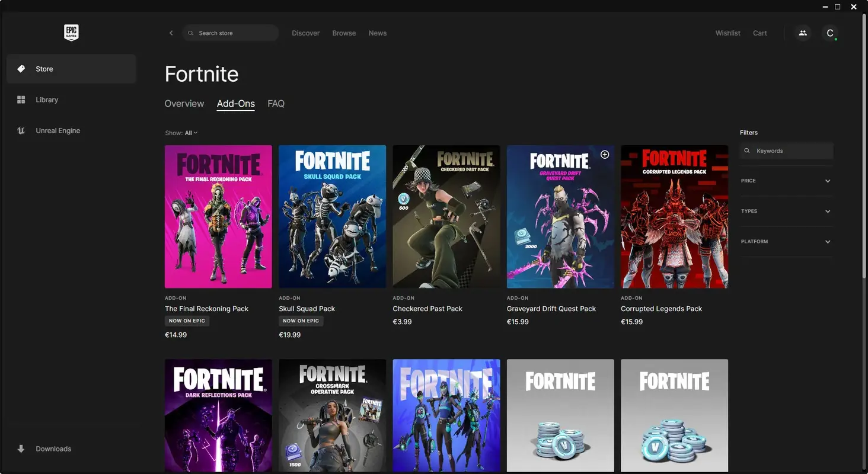Screen dimensions: 868x474
Task: Open your account profile menu
Action: 830,33
